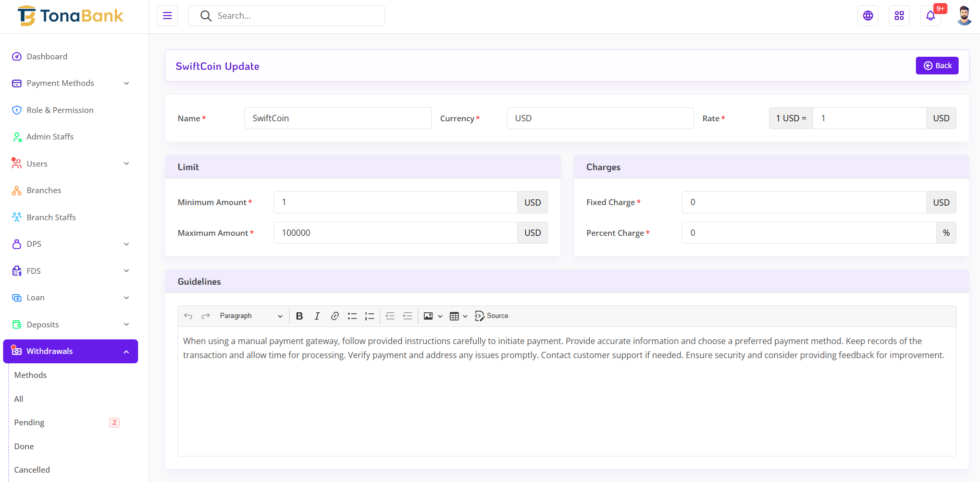Click the user profile avatar
Image resolution: width=980 pixels, height=482 pixels.
pos(964,16)
